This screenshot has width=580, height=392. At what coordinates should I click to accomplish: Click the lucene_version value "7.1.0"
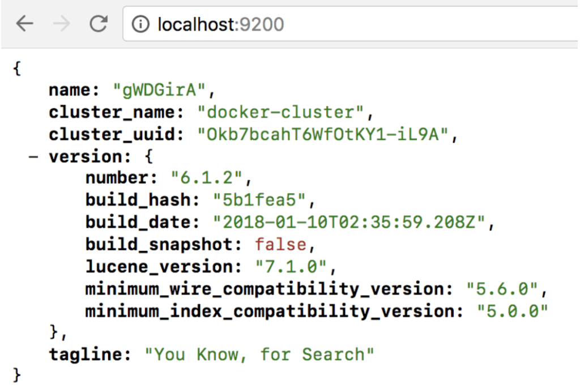291,267
